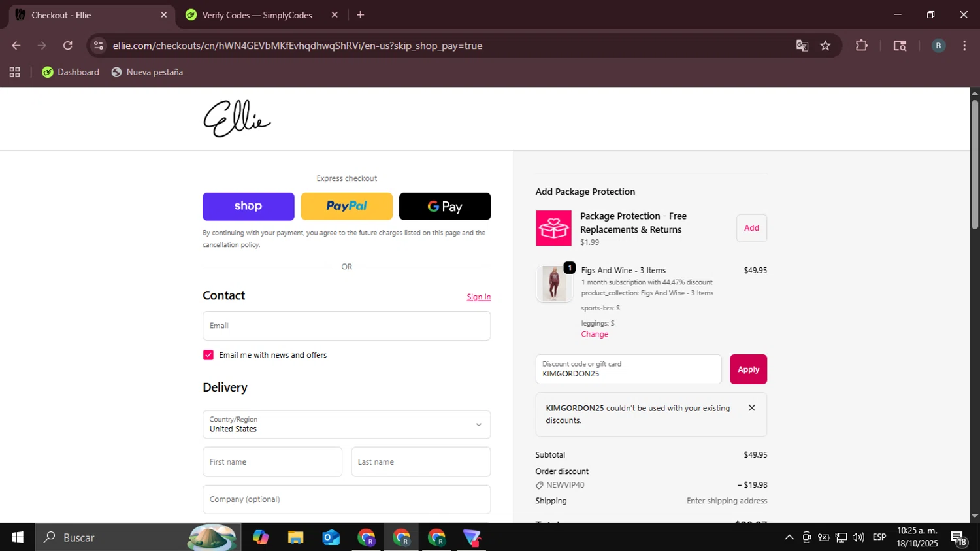The image size is (980, 551).
Task: Click the discount code field containing KIMGORDON25
Action: click(x=629, y=369)
